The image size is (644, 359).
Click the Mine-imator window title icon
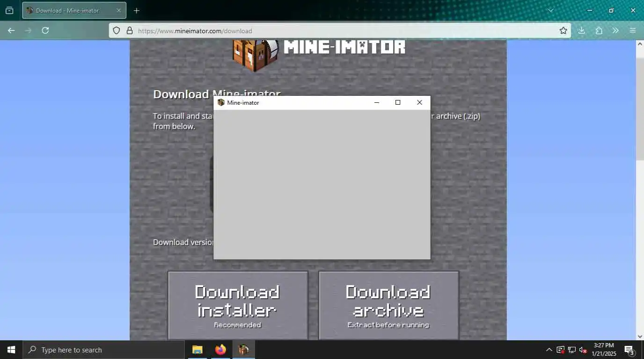221,102
